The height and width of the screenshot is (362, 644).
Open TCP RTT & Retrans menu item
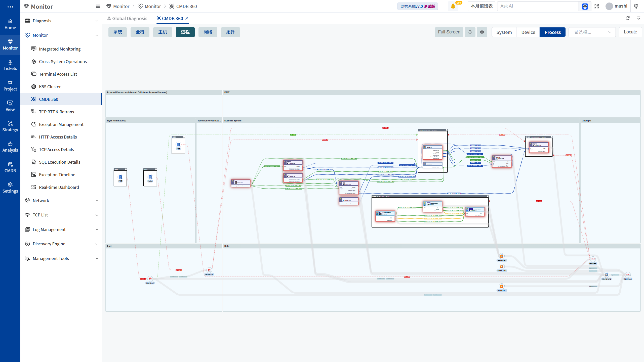[61, 112]
